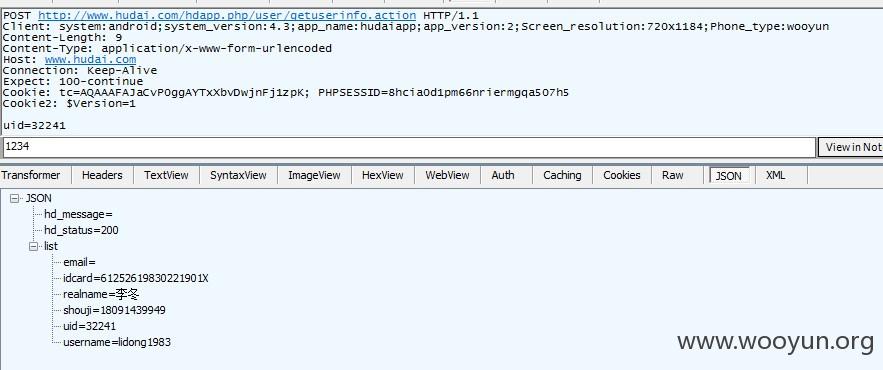Open the WebView tab
Viewport: 883px width, 370px height.
(x=447, y=175)
